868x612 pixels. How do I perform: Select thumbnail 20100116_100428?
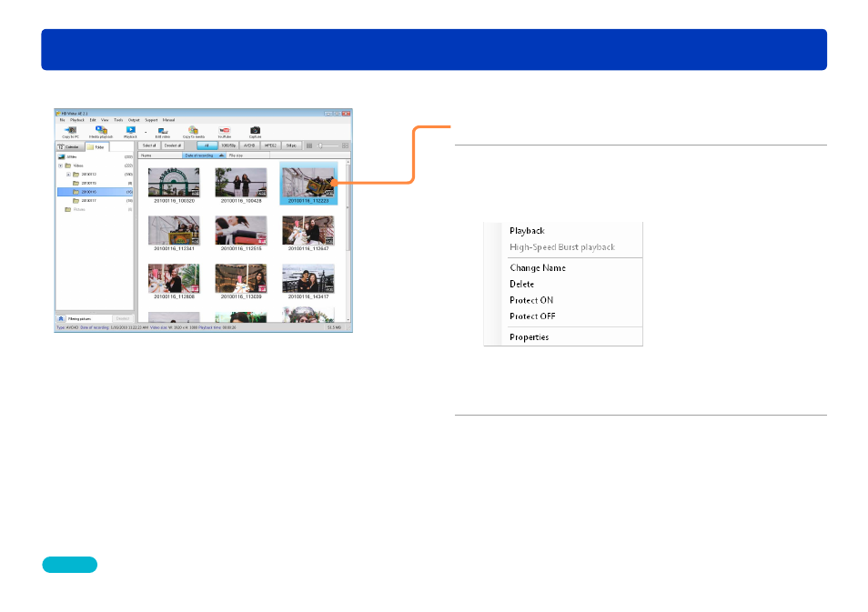241,185
